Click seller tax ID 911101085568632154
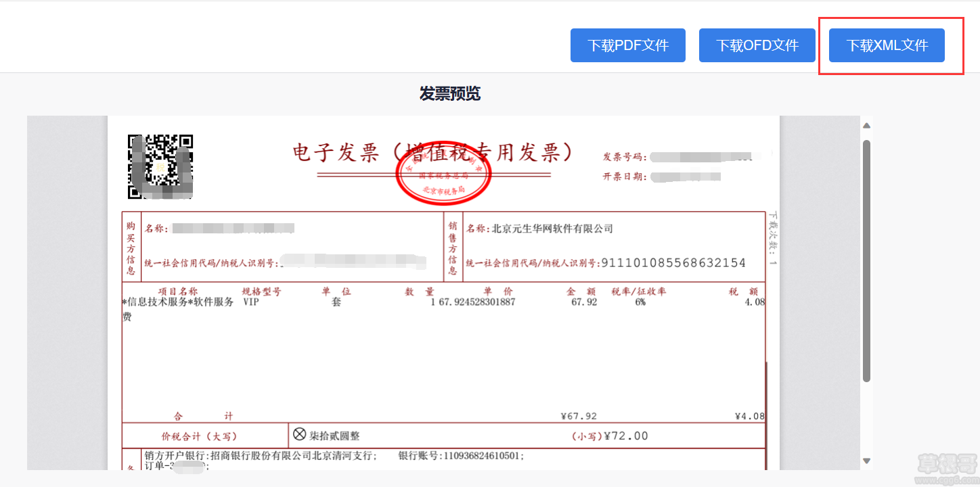 [673, 263]
